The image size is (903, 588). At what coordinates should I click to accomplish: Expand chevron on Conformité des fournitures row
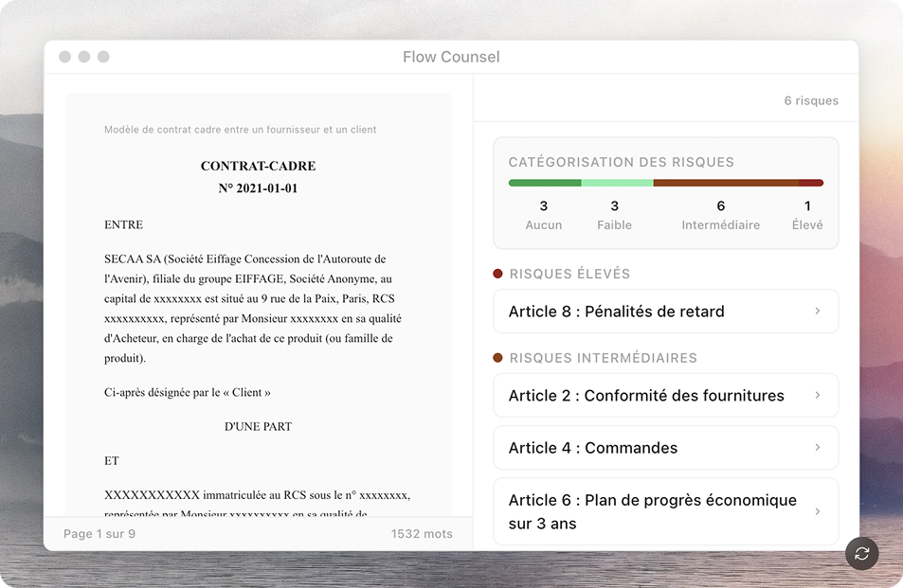coord(817,395)
